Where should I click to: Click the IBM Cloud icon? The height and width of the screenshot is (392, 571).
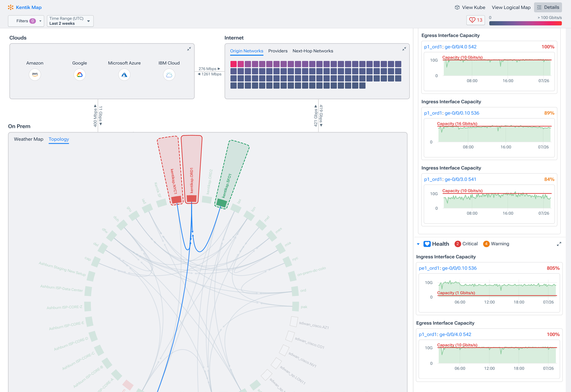click(169, 75)
